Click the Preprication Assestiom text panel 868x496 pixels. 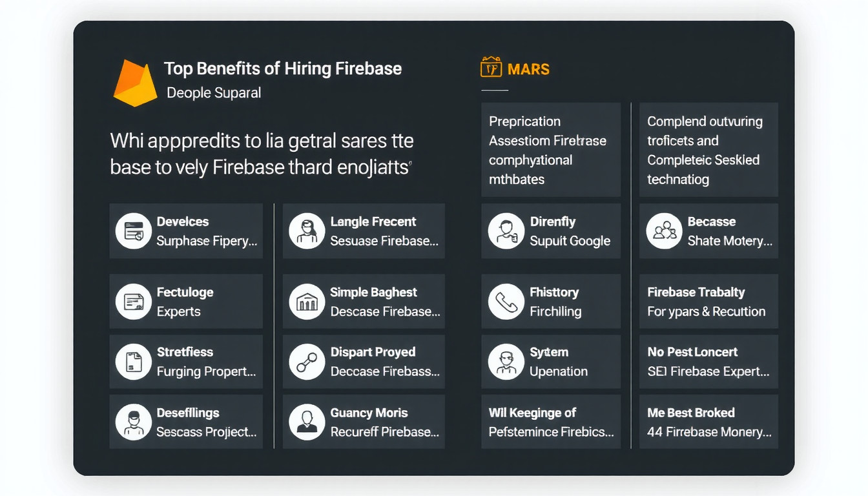coord(551,150)
